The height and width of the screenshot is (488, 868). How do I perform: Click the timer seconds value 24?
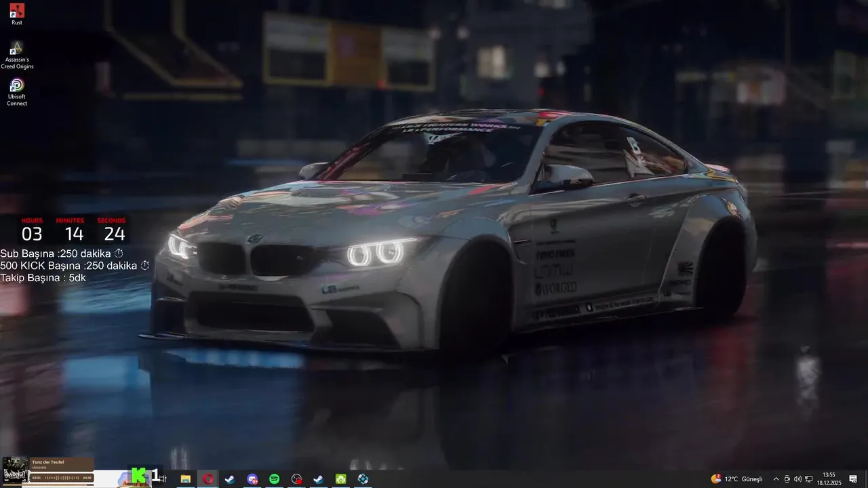[x=115, y=235]
